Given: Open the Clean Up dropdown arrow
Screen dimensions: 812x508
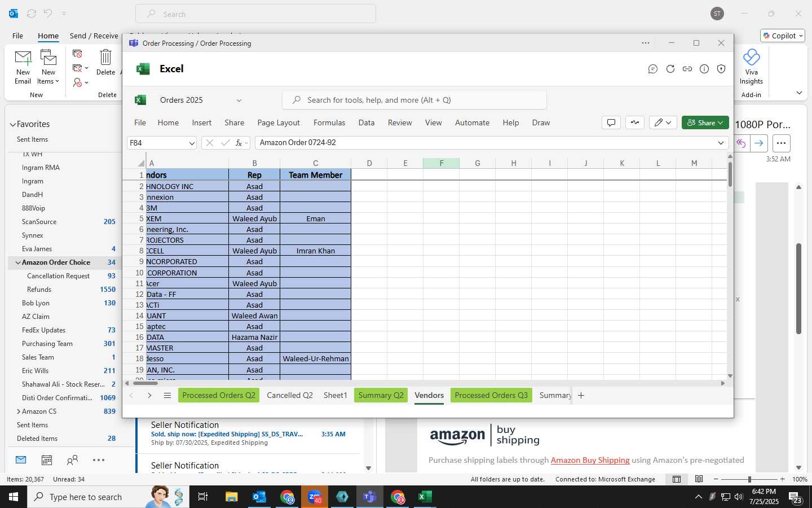Looking at the screenshot, I should tap(86, 68).
